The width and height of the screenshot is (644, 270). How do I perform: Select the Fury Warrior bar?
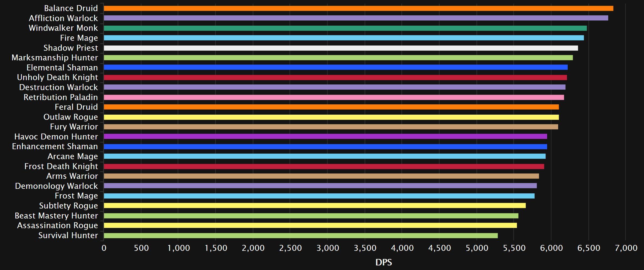point(331,127)
